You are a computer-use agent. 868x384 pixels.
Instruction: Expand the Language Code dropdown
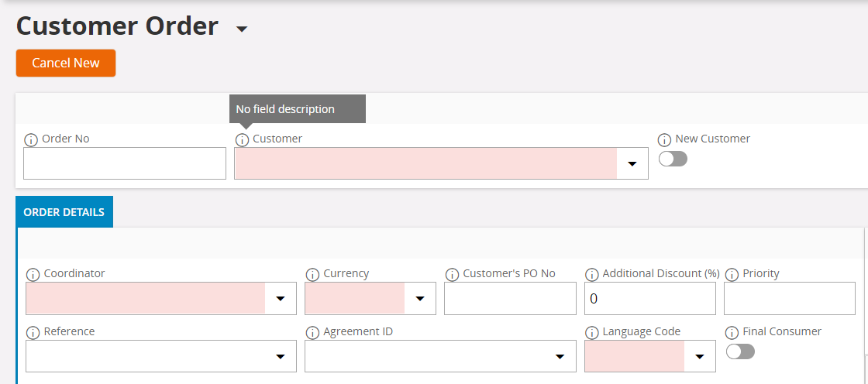coord(699,357)
